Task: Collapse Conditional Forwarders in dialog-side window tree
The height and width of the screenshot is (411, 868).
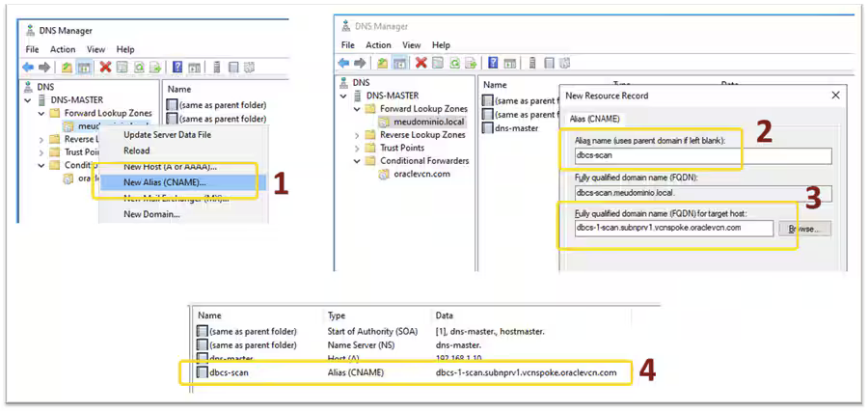Action: (x=357, y=160)
